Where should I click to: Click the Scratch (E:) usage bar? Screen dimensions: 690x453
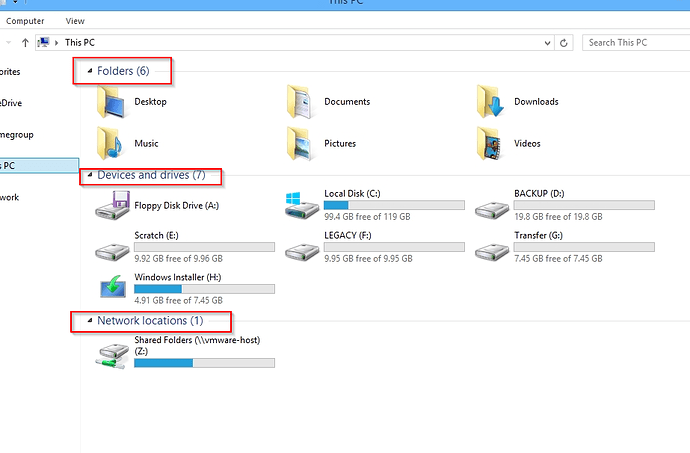pyautogui.click(x=205, y=247)
